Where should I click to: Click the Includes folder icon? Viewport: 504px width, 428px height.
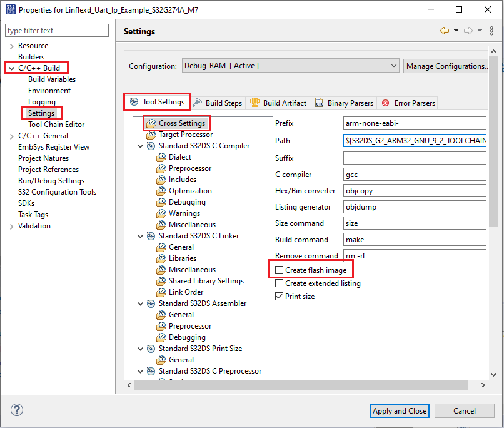point(161,180)
